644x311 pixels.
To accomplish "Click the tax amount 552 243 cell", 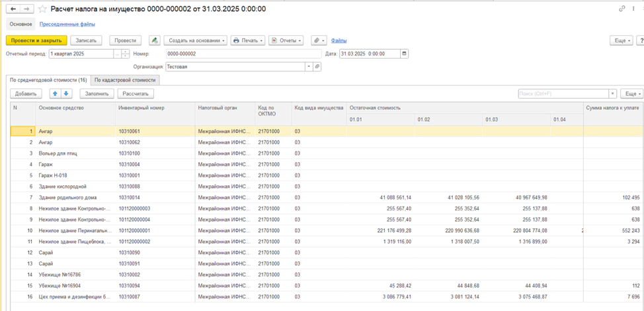I will pyautogui.click(x=614, y=230).
